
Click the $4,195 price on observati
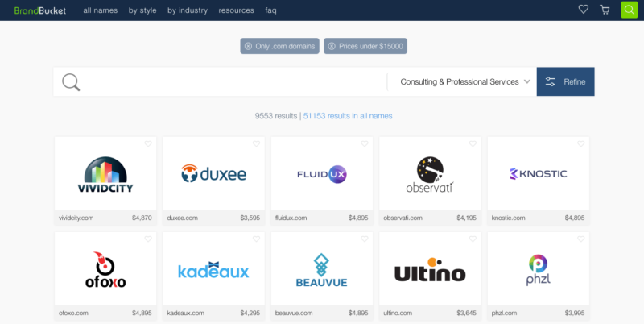[x=467, y=218]
